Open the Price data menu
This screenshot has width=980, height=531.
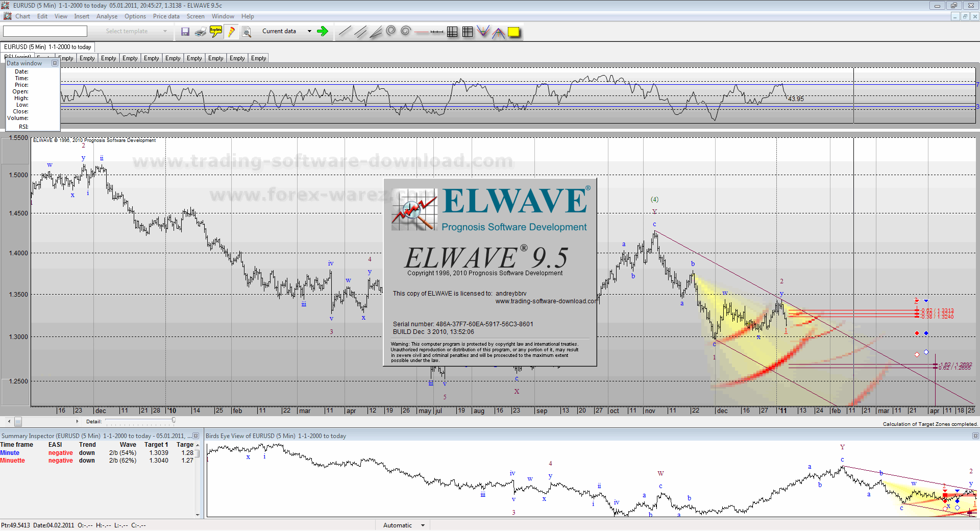pos(166,16)
